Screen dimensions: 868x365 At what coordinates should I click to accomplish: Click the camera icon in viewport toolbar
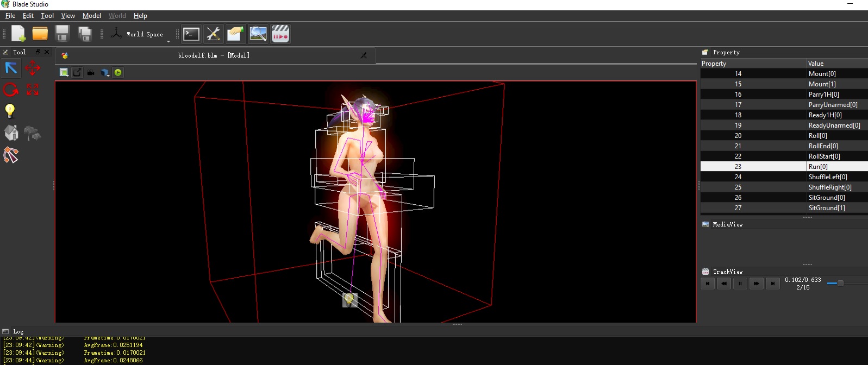(91, 72)
